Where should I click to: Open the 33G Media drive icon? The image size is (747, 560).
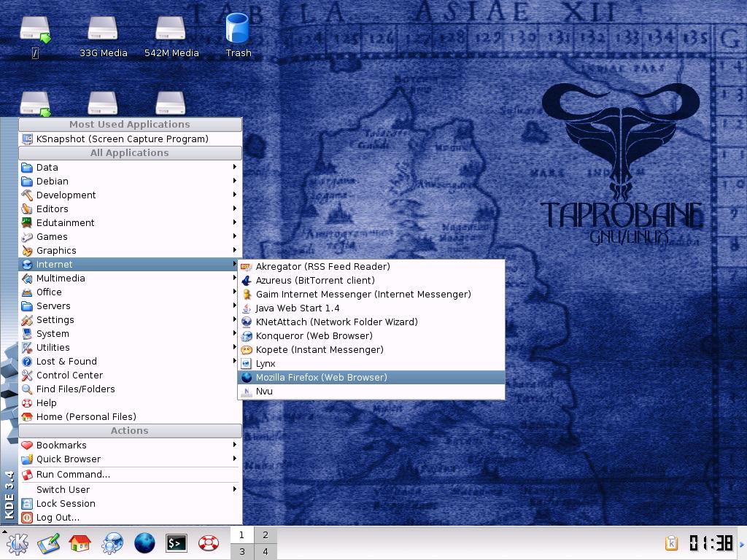(x=103, y=37)
